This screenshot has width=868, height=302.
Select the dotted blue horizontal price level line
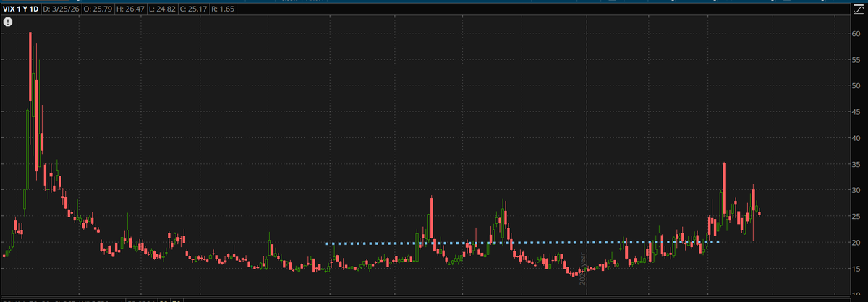pyautogui.click(x=522, y=243)
